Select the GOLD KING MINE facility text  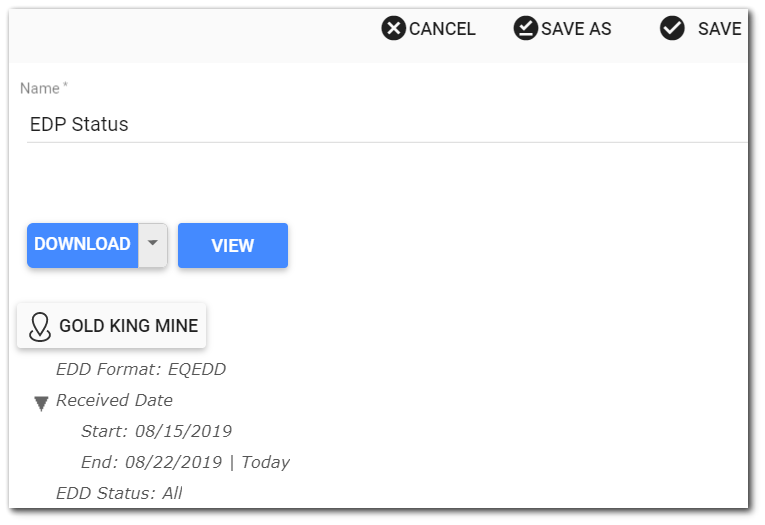[x=128, y=326]
